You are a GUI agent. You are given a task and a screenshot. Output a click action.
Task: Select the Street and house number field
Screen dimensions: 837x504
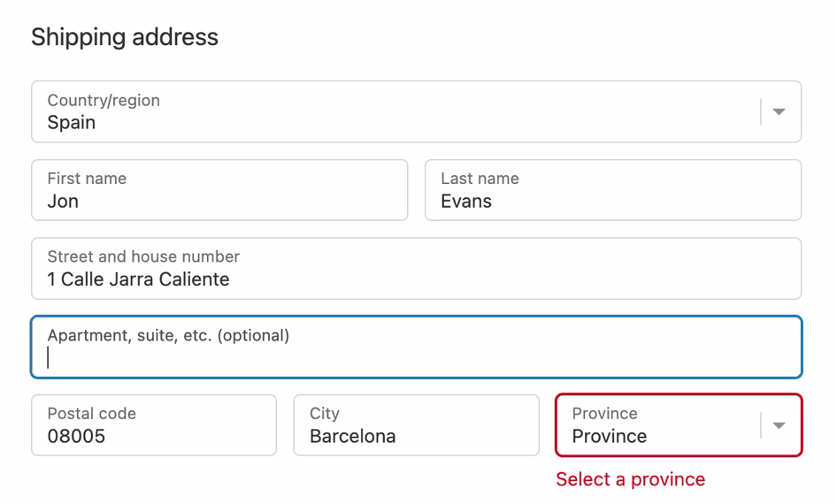pyautogui.click(x=417, y=268)
